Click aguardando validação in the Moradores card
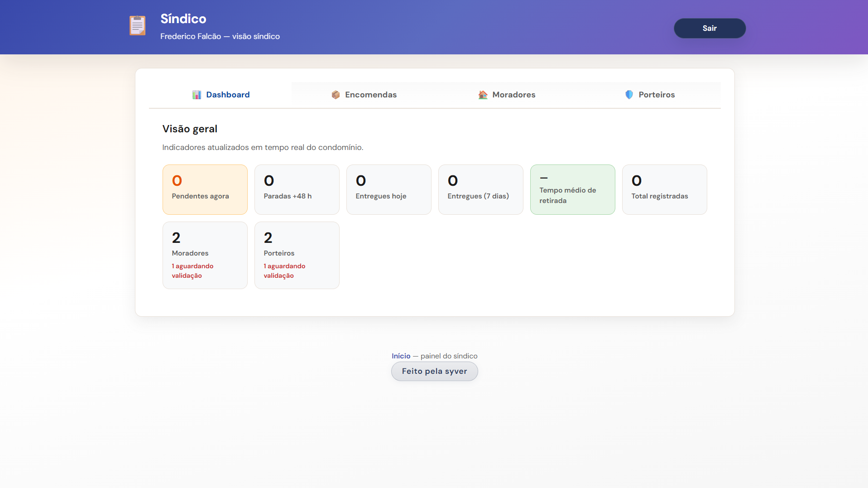The image size is (868, 488). coord(192,271)
